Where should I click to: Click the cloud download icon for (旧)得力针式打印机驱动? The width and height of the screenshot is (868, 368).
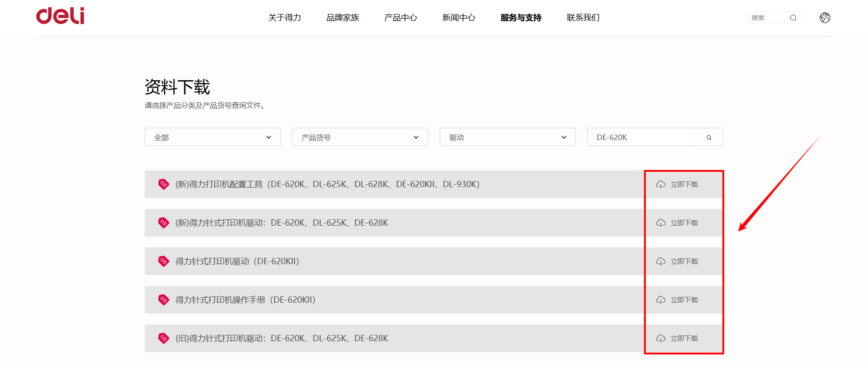661,338
